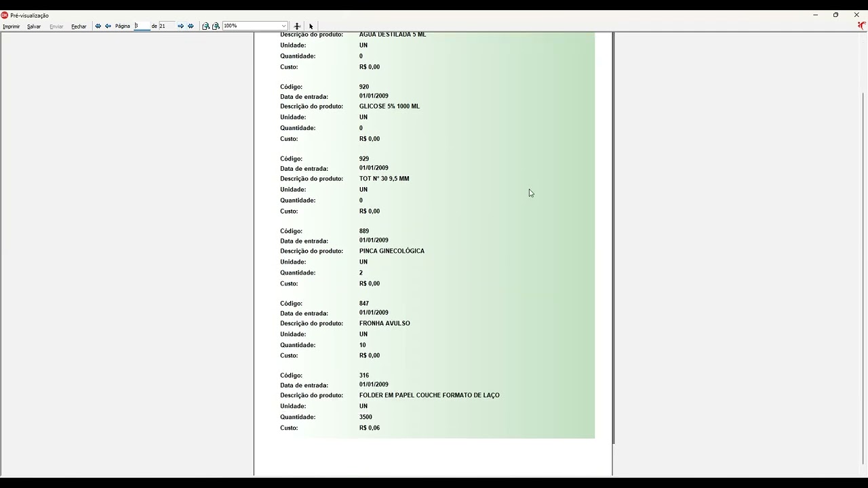Click product description PINCA GINECOLÓGICA

click(392, 251)
